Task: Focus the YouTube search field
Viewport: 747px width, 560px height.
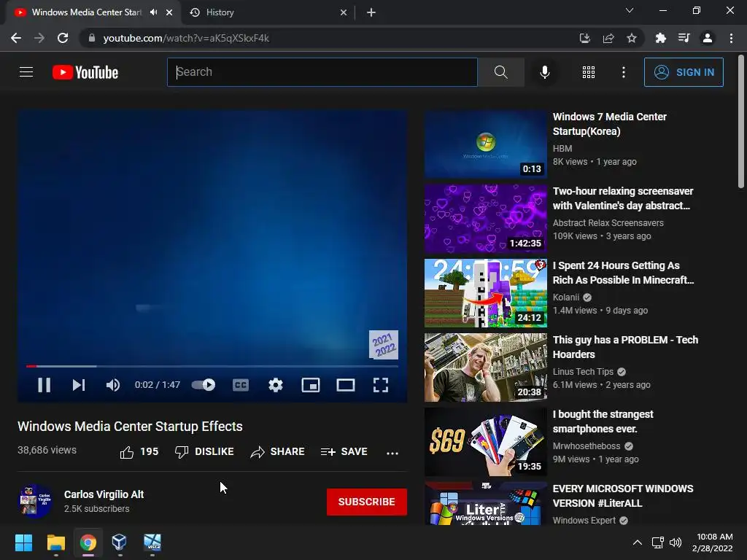Action: click(x=322, y=72)
